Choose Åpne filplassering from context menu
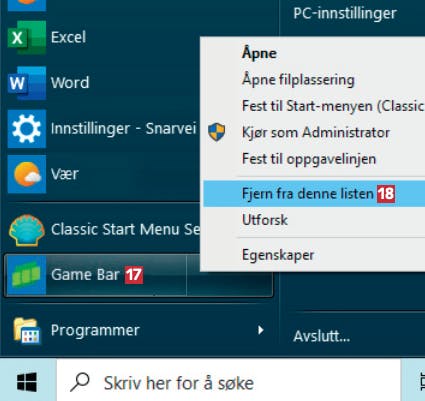Image resolution: width=425 pixels, height=401 pixels. coord(298,80)
